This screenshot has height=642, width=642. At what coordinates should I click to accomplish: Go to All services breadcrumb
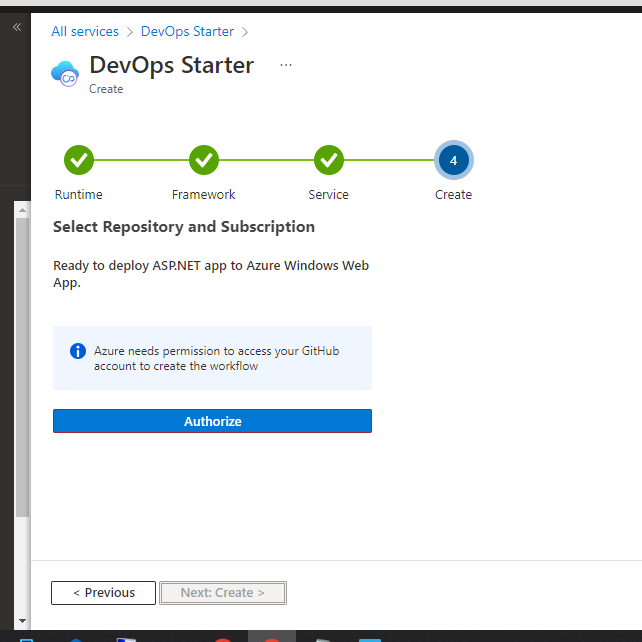click(85, 31)
